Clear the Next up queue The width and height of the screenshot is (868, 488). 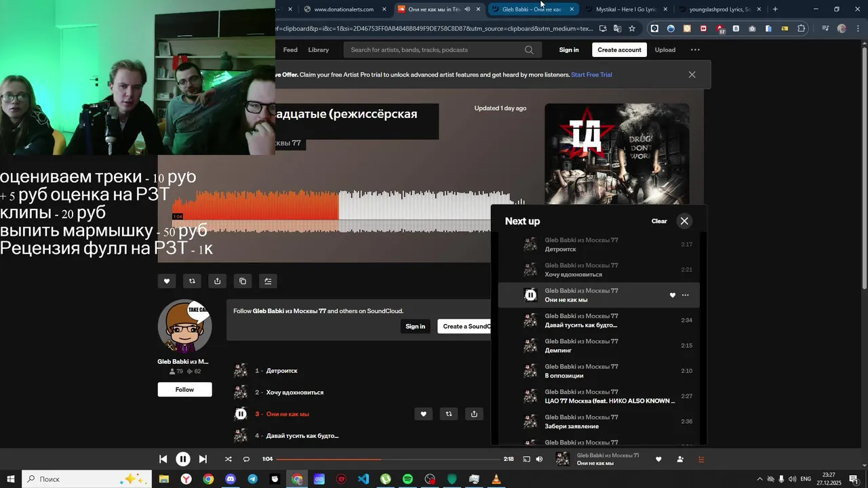coord(659,221)
